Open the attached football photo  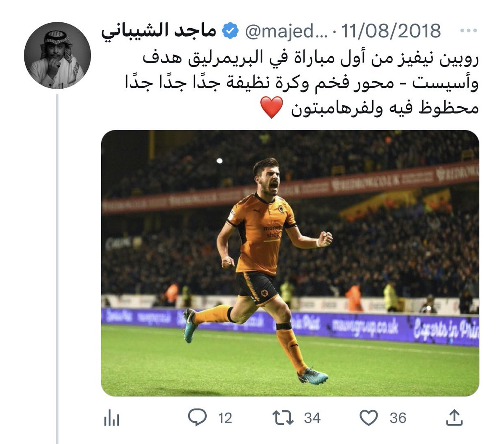pos(290,263)
